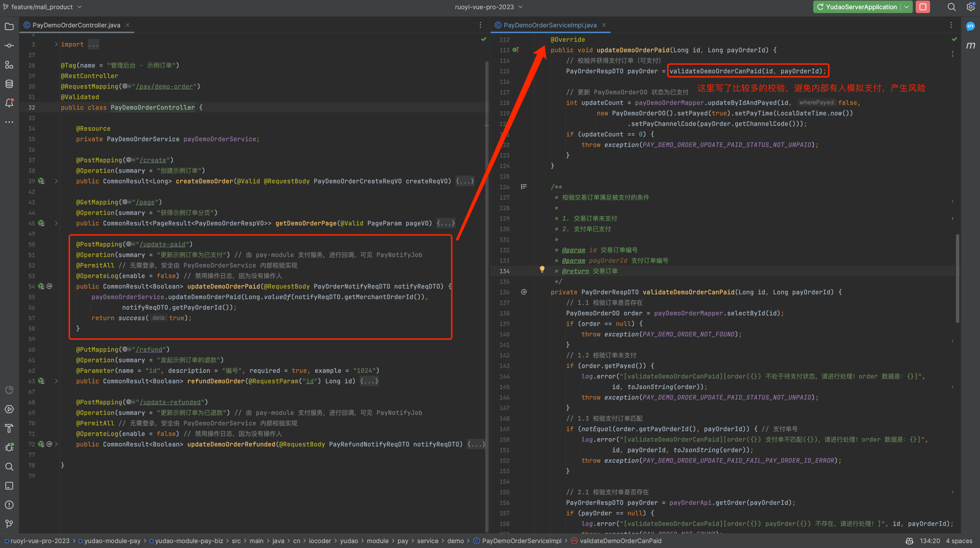Click the right editor vertical scrollbar thumb
This screenshot has width=980, height=548.
point(957,278)
